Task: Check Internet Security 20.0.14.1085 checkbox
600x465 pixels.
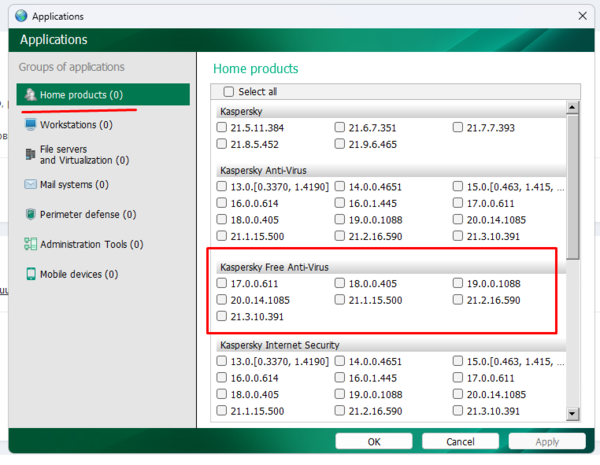Action: [458, 394]
